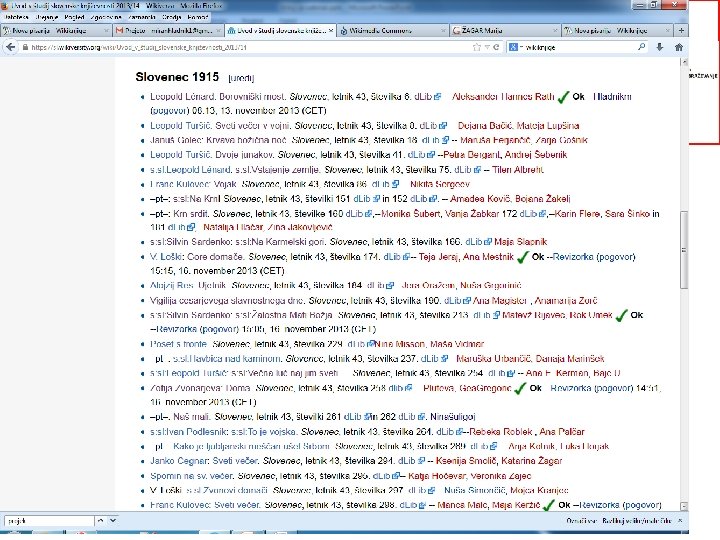Image resolution: width=720 pixels, height=540 pixels.
Task: Open the Datoteka menu
Action: click(x=17, y=17)
